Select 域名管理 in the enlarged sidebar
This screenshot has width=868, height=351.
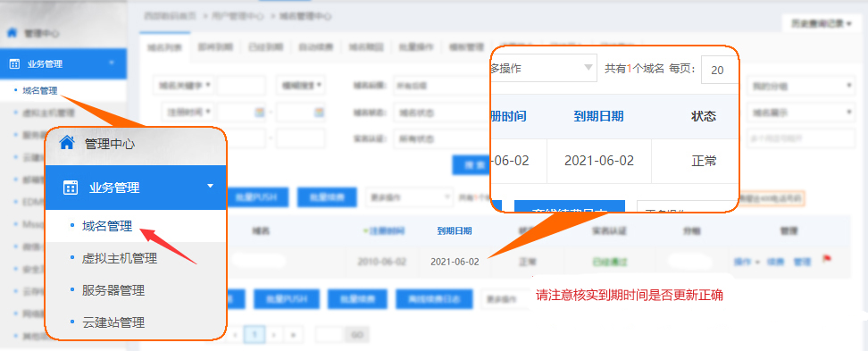(x=107, y=226)
